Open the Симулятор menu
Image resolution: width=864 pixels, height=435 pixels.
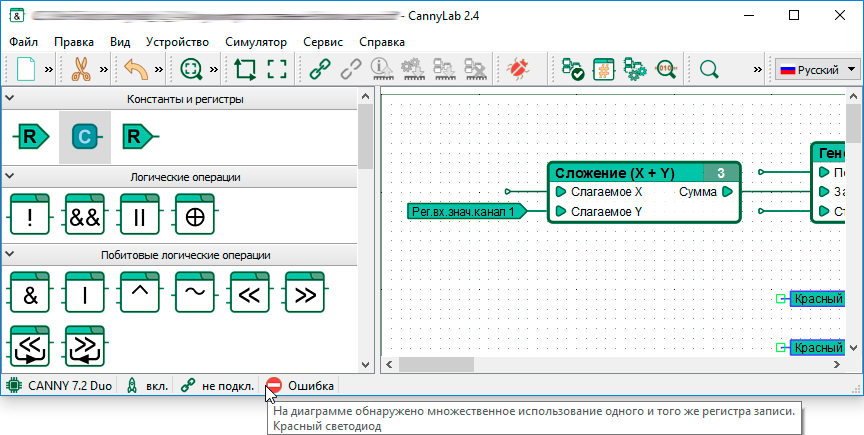[256, 42]
